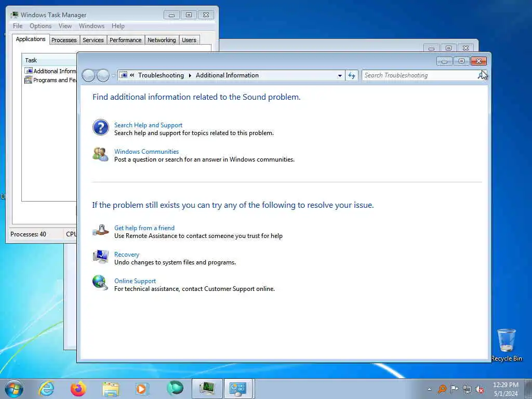Click the Action Center flag tray icon
The height and width of the screenshot is (399, 532).
coord(454,389)
